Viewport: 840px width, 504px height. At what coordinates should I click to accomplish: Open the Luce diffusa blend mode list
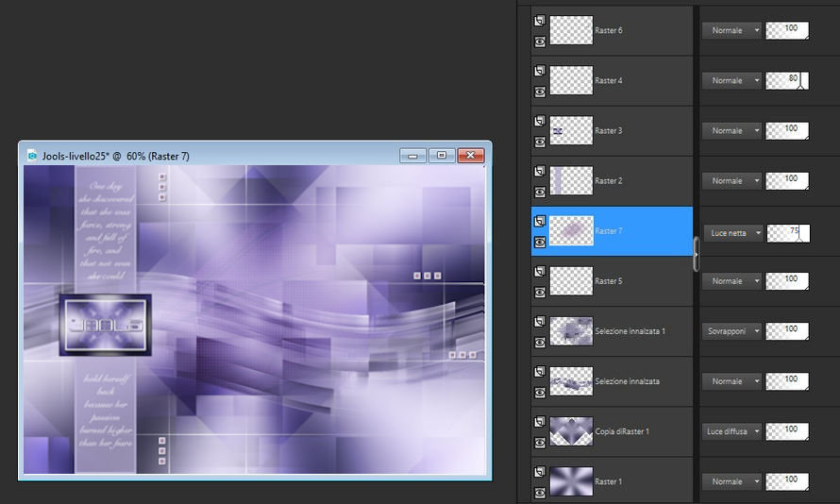coord(732,431)
